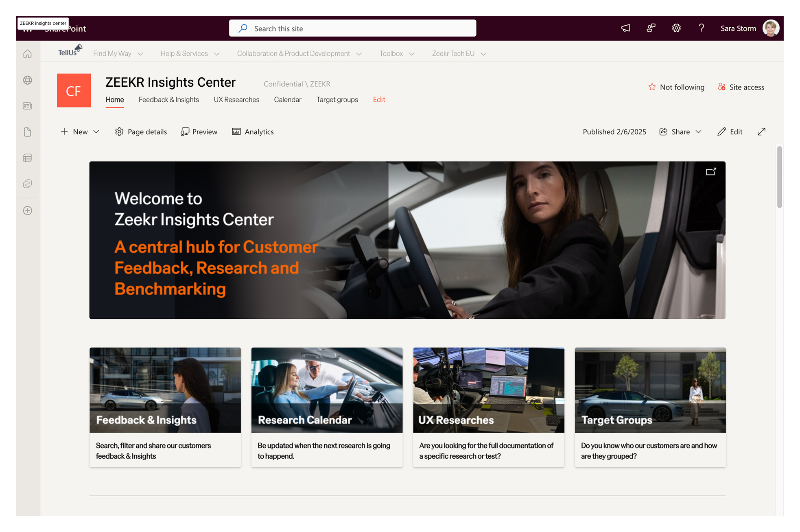Viewport: 800px width, 532px height.
Task: Click in the Search this site field
Action: pos(352,28)
